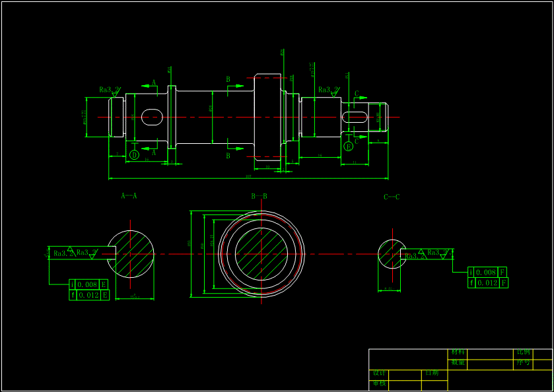Screen dimensions: 554x392
Task: Click the section arrow A above the shaft
Action: pos(149,86)
